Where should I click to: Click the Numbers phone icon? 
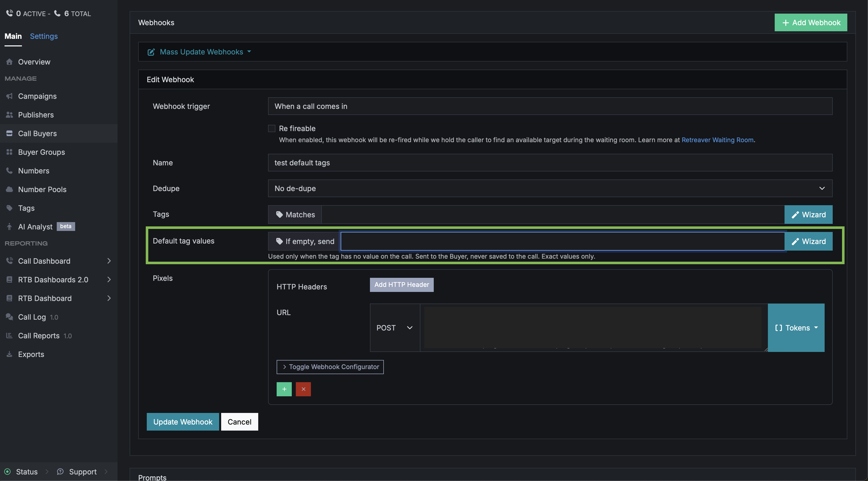click(x=9, y=170)
